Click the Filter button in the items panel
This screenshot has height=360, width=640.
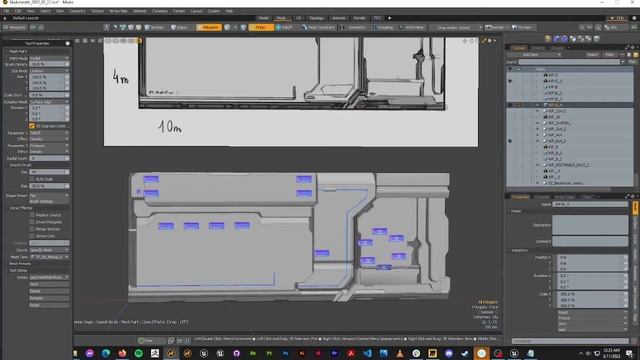click(x=609, y=55)
